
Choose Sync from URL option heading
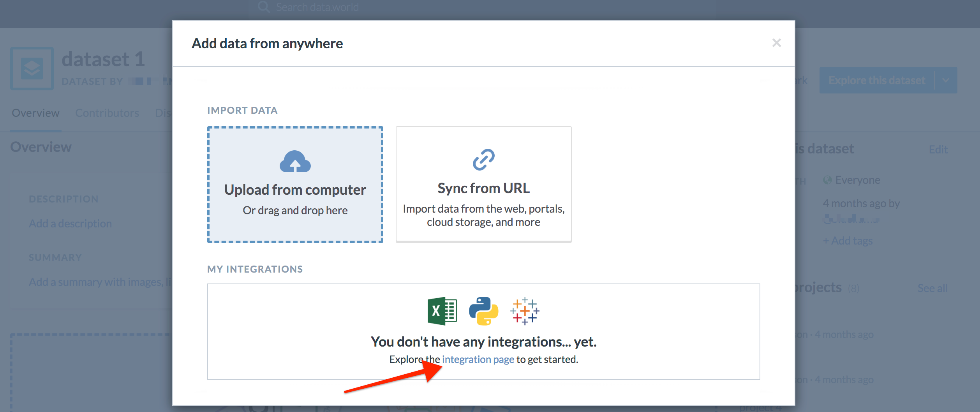(483, 188)
